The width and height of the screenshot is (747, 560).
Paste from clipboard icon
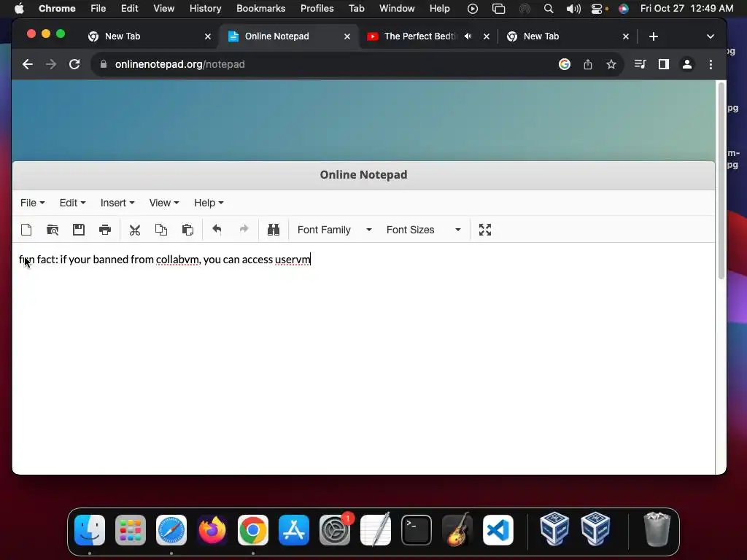click(x=187, y=230)
